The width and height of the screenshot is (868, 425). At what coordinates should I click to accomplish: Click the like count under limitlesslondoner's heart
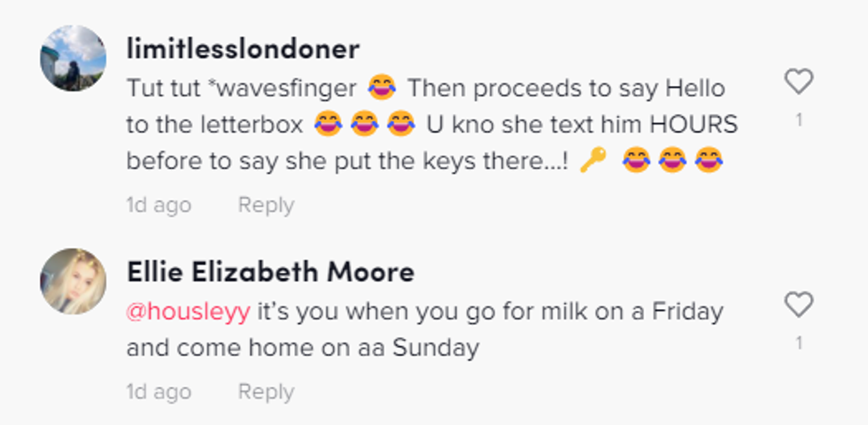799,120
